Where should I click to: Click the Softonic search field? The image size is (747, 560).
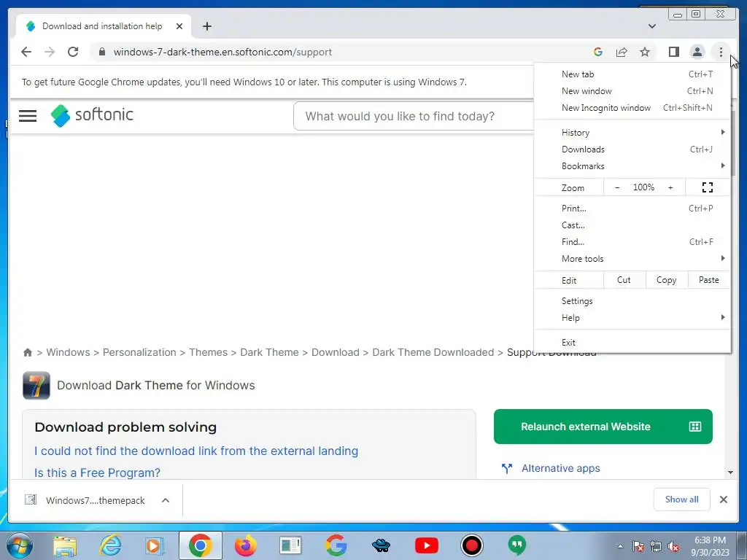point(414,116)
